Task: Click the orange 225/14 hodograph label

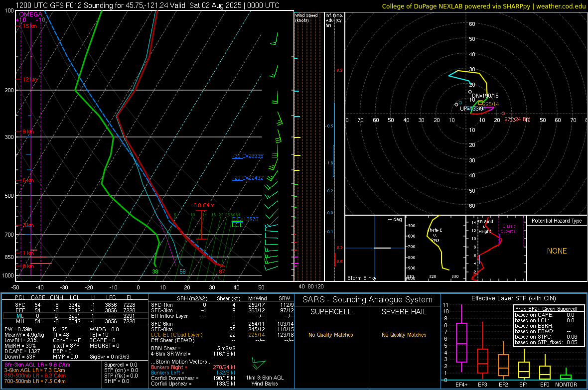Action: (490, 104)
